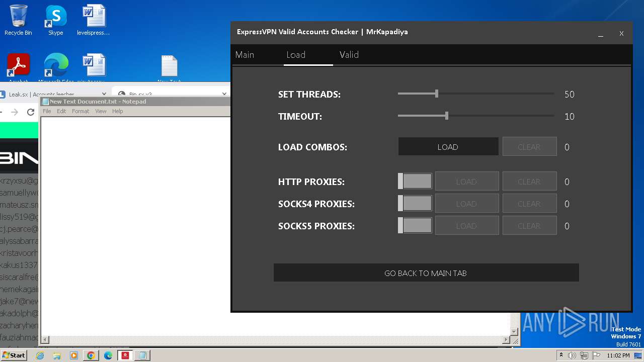
Task: Click GO BACK TO MAIN TAB button
Action: click(x=426, y=273)
